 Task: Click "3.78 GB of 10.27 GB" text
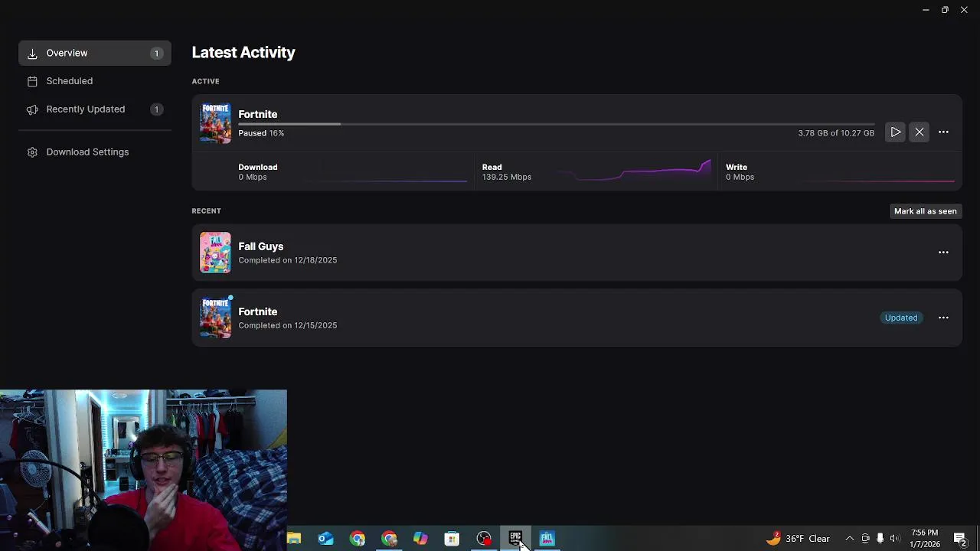coord(836,133)
